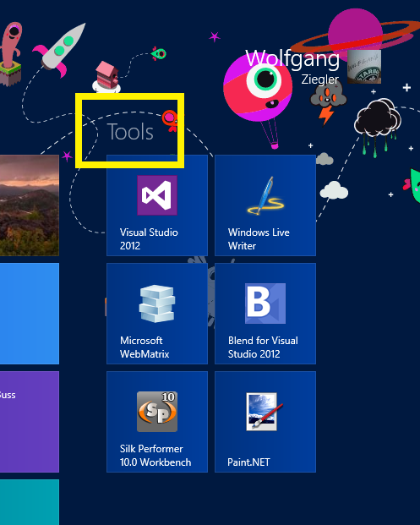Launch Paint.NET via the picture icon
The image size is (420, 525).
click(x=265, y=412)
